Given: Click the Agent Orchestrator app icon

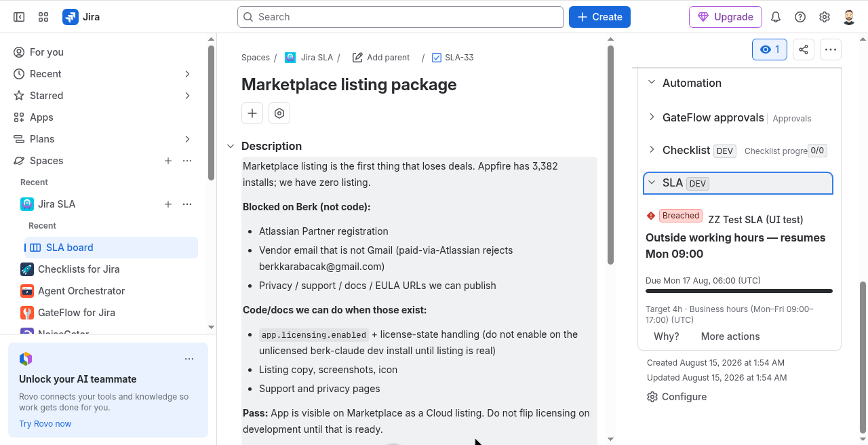Looking at the screenshot, I should (27, 291).
